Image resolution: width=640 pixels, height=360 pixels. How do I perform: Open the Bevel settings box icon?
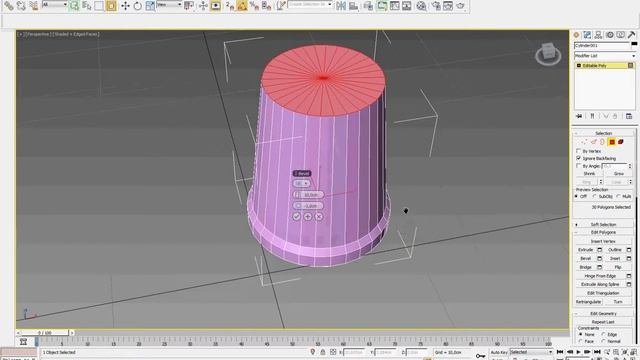pos(600,258)
